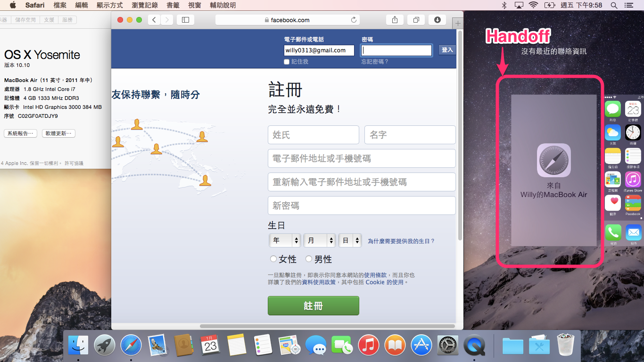Toggle Safari's sidebar button

pos(185,20)
